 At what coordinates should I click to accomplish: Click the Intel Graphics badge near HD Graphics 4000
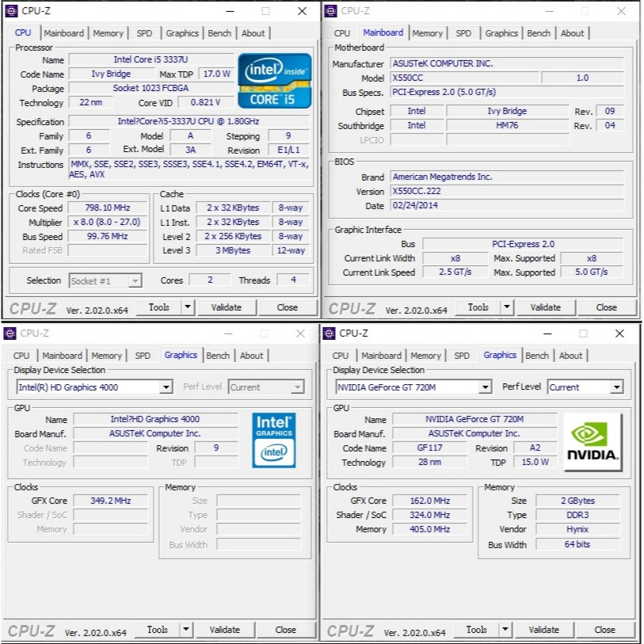[274, 440]
